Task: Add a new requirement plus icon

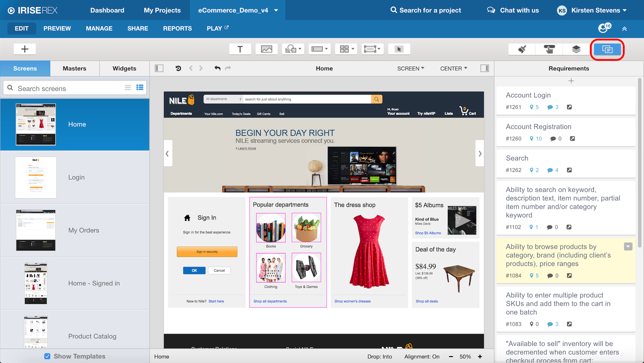Action: point(571,81)
